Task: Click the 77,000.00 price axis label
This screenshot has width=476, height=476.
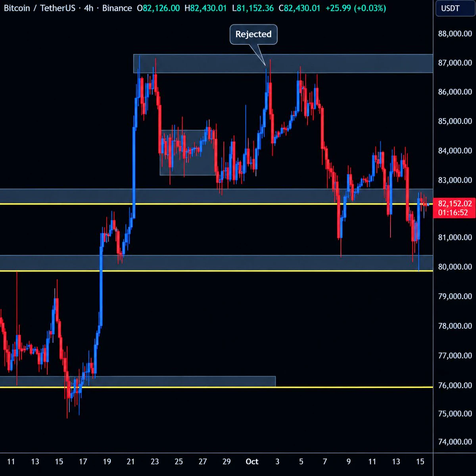Action: (455, 355)
